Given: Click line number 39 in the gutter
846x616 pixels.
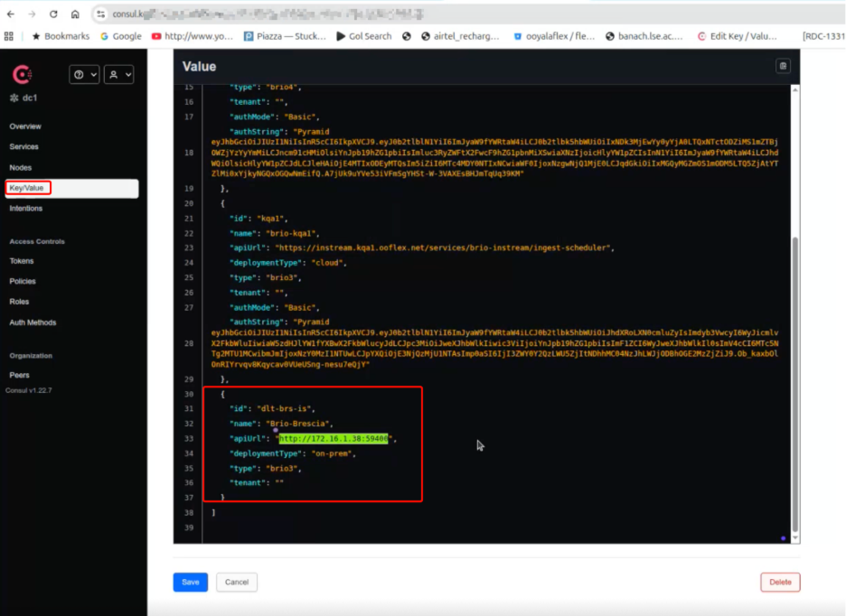Looking at the screenshot, I should (189, 528).
